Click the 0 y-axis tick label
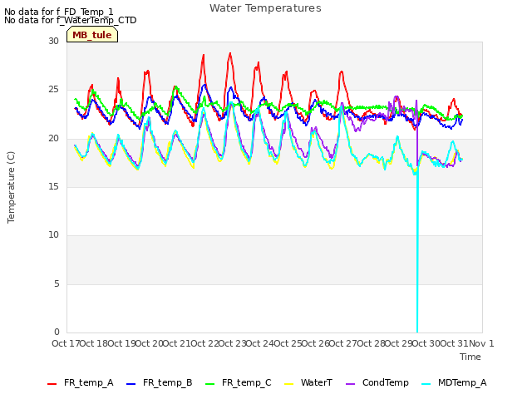This screenshot has height=399, width=532. click(57, 332)
